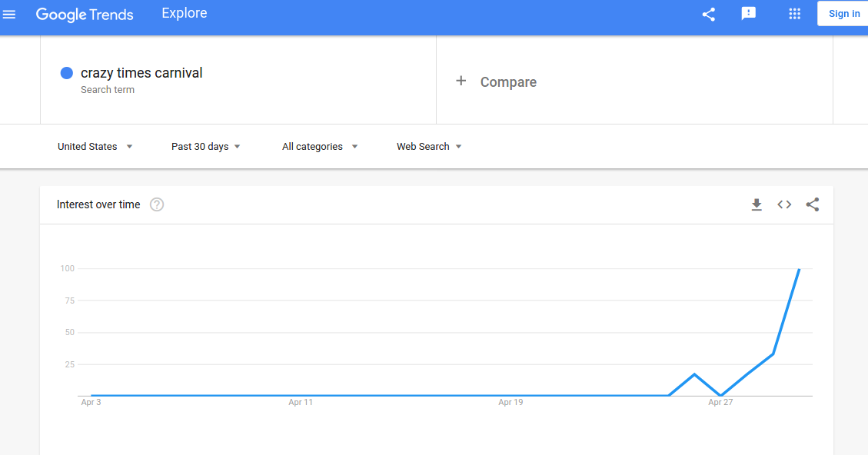Click the blue term color dot
Image resolution: width=868 pixels, height=455 pixels.
66,73
